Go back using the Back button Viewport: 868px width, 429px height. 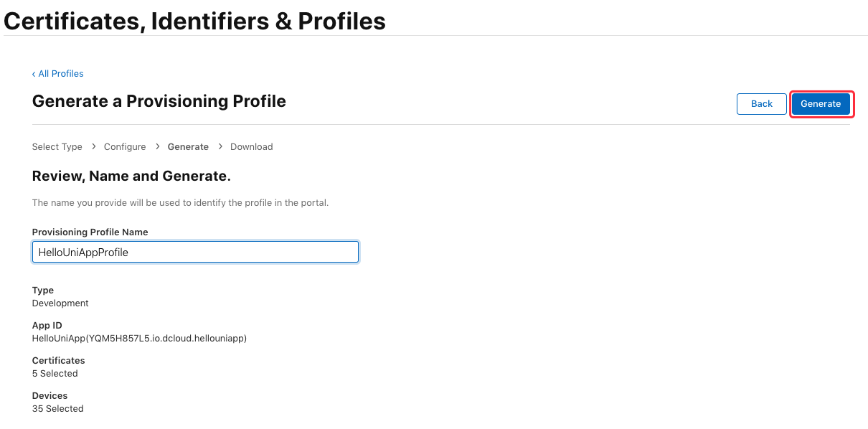click(761, 104)
